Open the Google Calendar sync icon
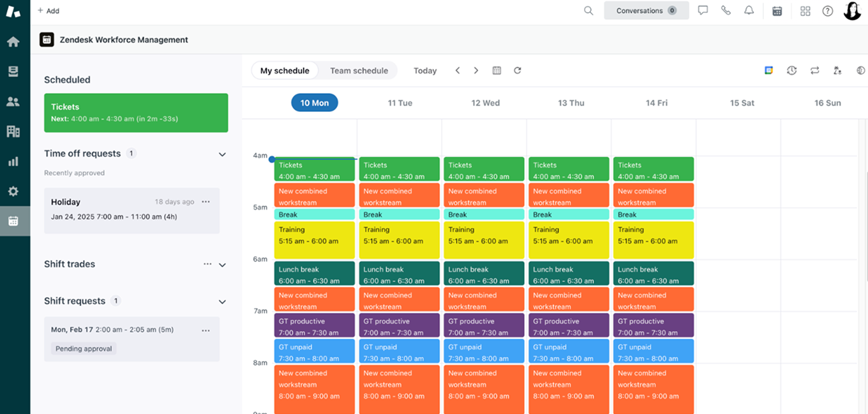868x414 pixels. tap(769, 70)
